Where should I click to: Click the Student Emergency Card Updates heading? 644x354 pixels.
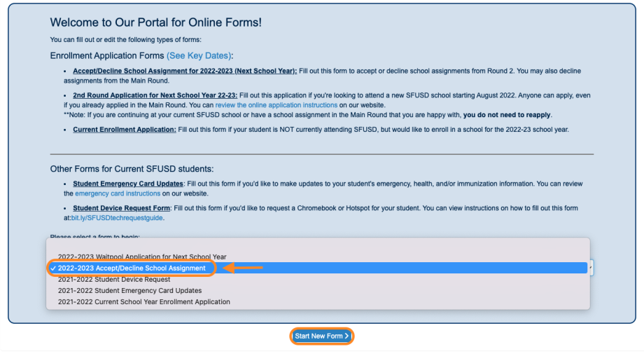(127, 184)
